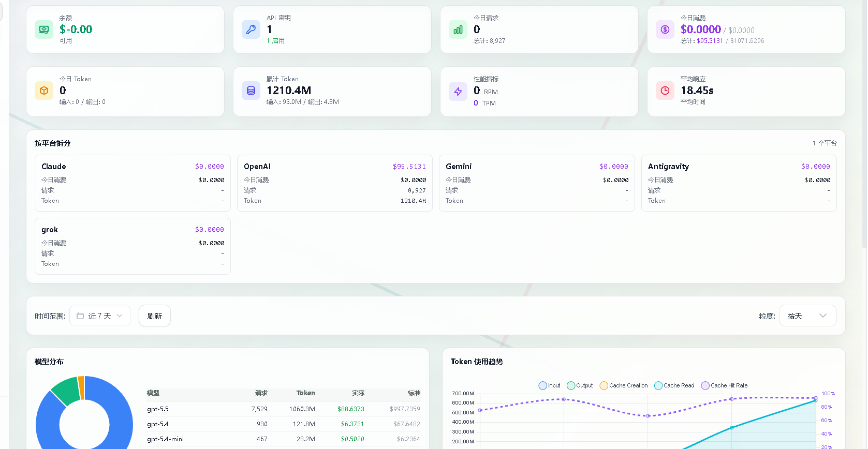Viewport: 868px width, 449px height.
Task: Select the Claude platform card
Action: (133, 183)
